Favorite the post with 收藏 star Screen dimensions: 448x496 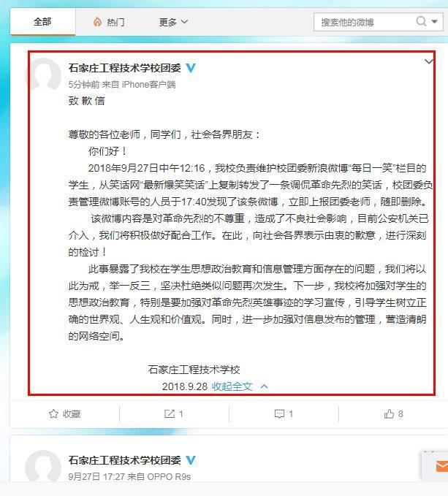(x=64, y=413)
